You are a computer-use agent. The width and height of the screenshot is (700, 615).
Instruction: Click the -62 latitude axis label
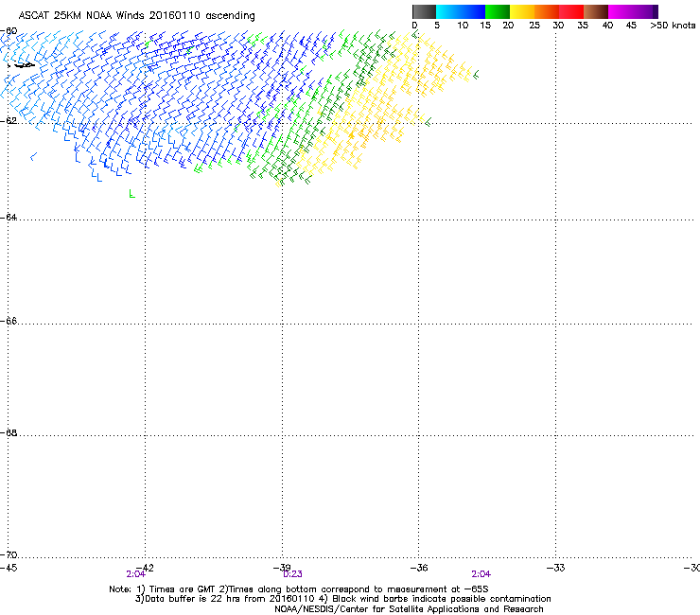9,120
